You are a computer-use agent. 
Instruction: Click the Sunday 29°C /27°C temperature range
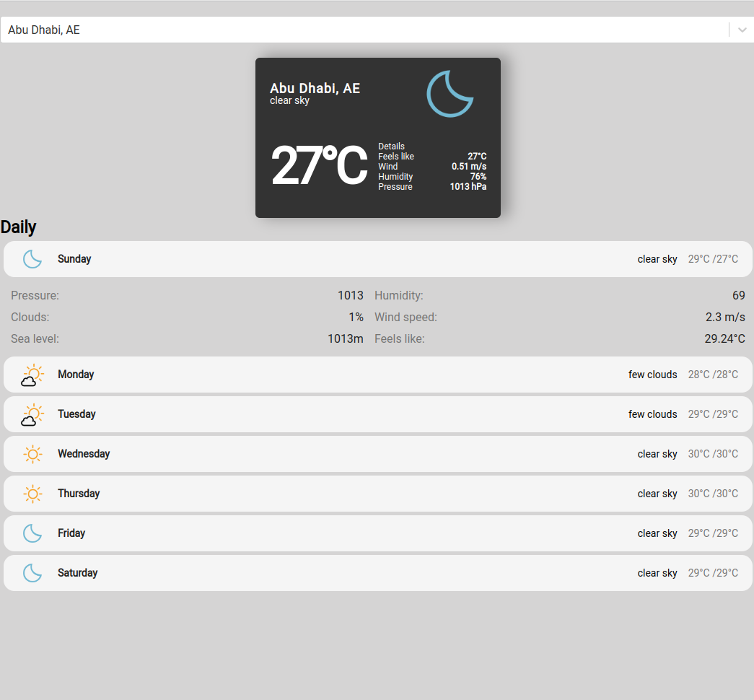pos(713,259)
